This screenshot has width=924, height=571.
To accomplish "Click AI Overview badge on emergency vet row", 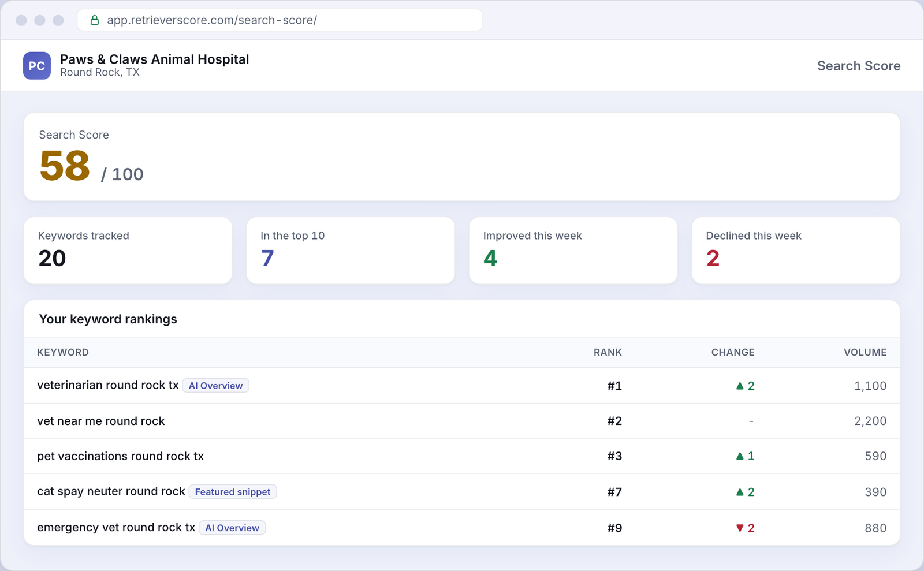I will 232,528.
